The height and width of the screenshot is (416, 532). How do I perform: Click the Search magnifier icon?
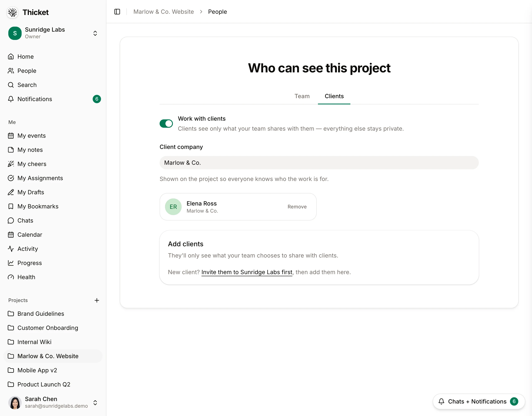point(11,85)
